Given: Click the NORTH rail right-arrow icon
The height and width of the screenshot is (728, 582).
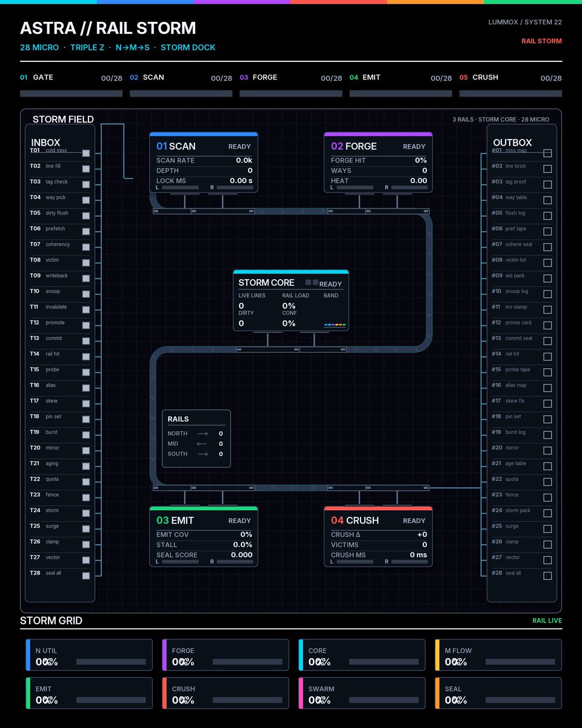Looking at the screenshot, I should point(203,434).
